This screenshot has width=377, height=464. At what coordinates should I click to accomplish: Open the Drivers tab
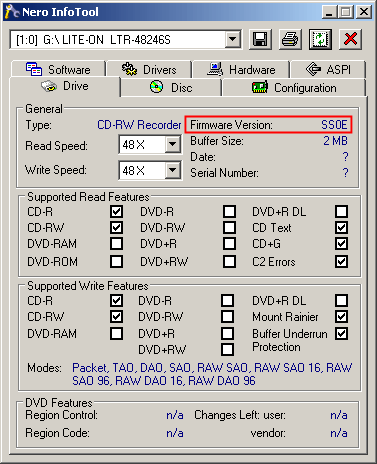pyautogui.click(x=149, y=69)
